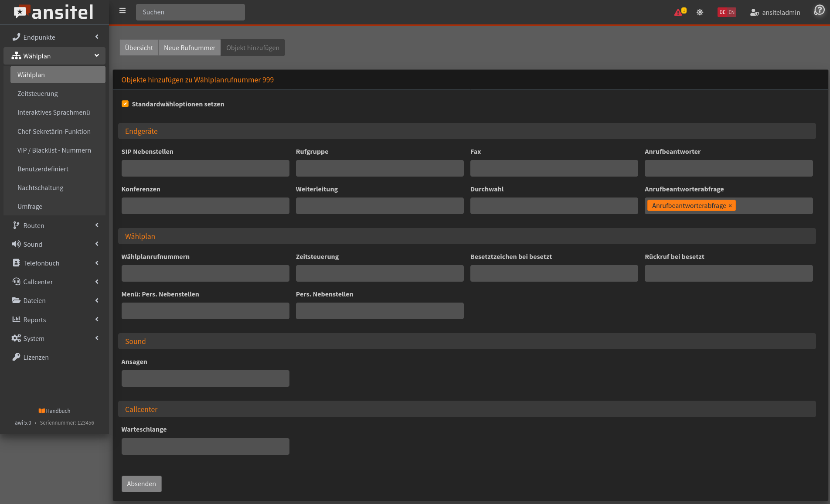Click the Suchen search field

(190, 12)
